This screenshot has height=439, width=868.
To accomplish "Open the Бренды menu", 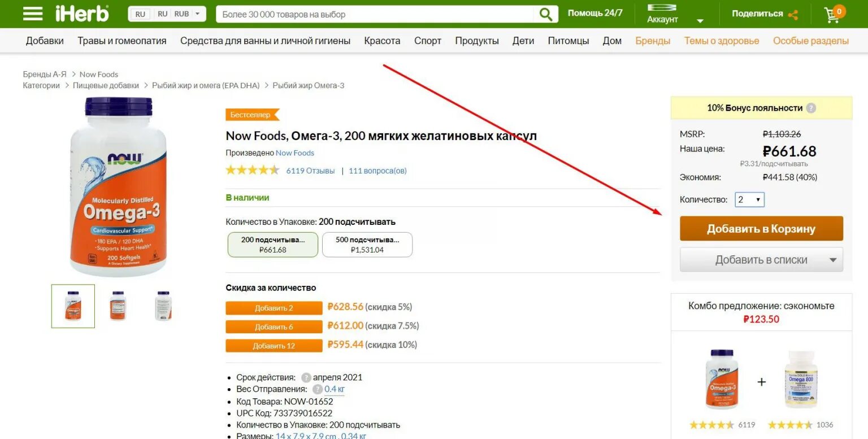I will 653,41.
